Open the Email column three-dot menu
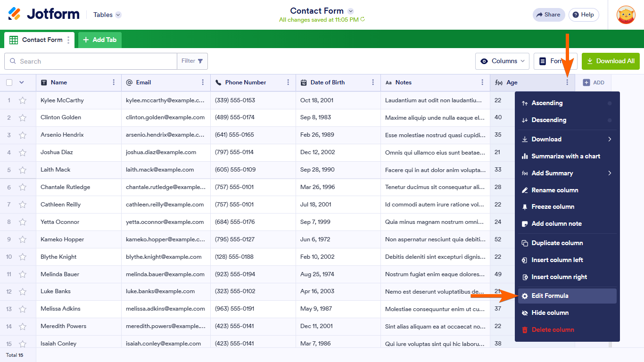The width and height of the screenshot is (644, 362). (x=203, y=82)
